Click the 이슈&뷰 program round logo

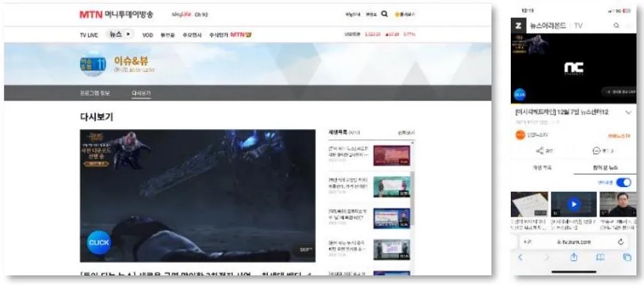92,64
